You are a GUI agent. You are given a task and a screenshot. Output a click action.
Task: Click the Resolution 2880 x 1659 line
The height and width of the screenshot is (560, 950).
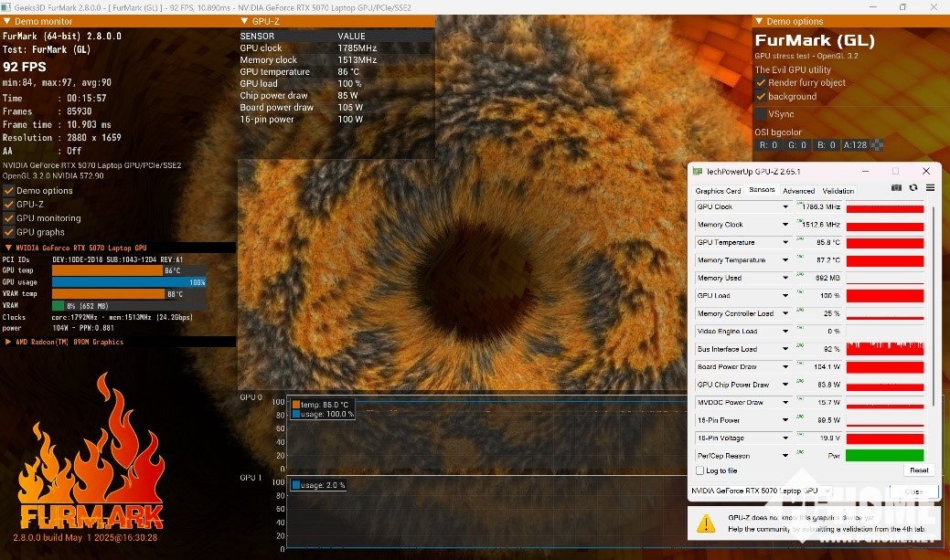[x=62, y=137]
